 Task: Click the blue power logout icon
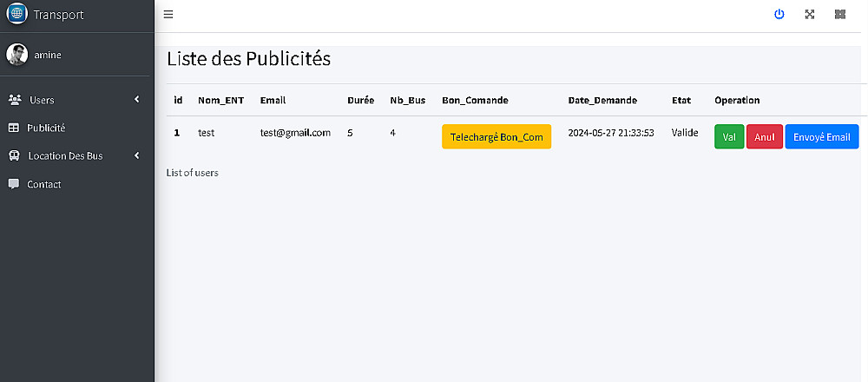pos(779,15)
